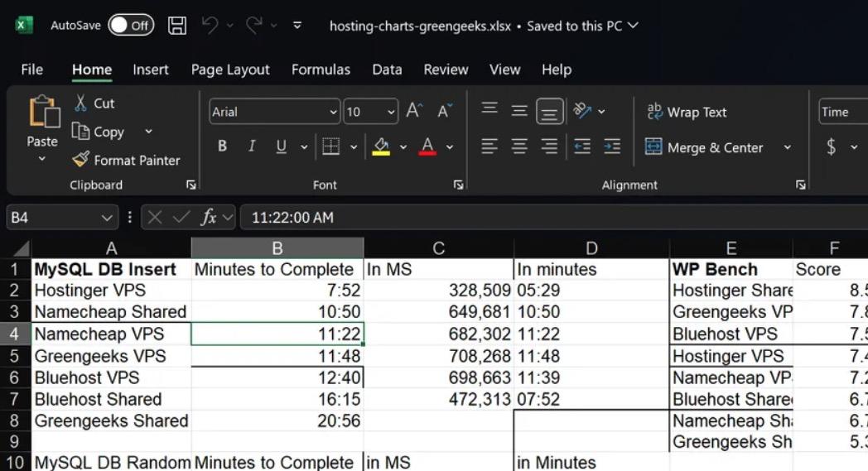Open the Underline style dropdown arrow
The width and height of the screenshot is (868, 471).
click(304, 147)
